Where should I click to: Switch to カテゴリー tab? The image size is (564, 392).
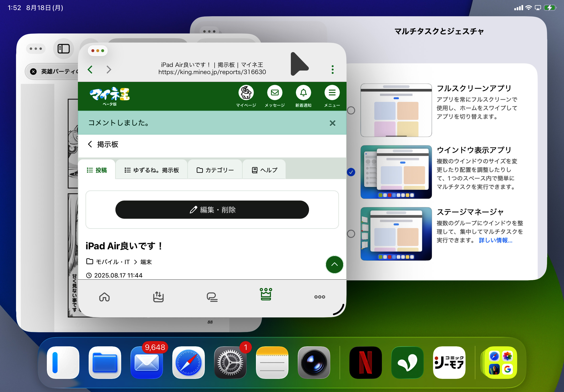(215, 170)
